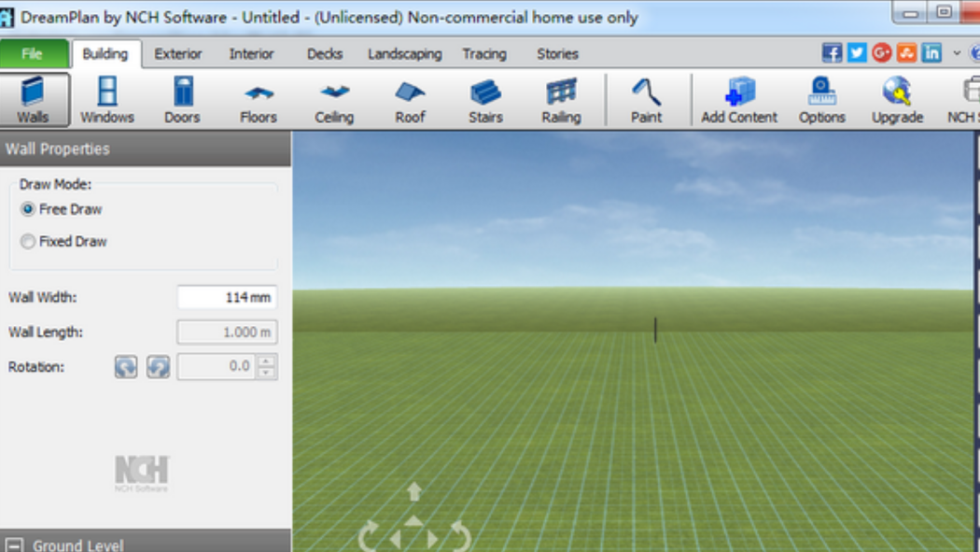Viewport: 980px width, 552px height.
Task: Select the Railing tool
Action: pyautogui.click(x=561, y=100)
